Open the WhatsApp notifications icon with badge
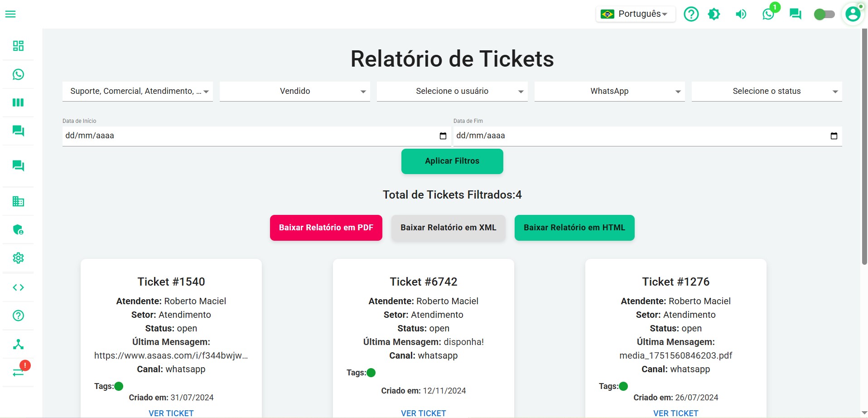 tap(768, 14)
